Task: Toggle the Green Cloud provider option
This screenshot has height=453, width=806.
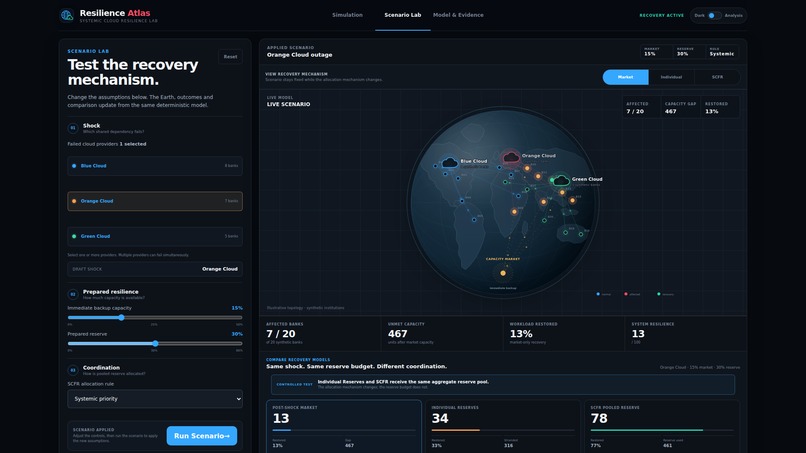Action: [155, 237]
